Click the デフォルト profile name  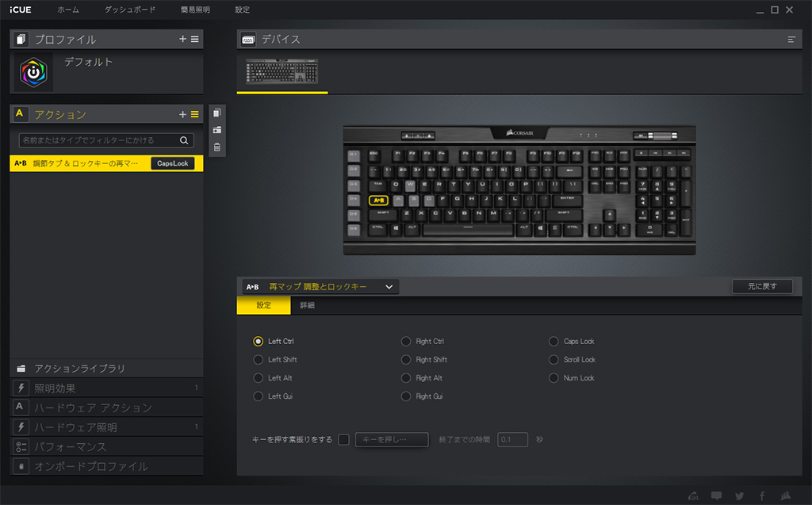pos(89,62)
